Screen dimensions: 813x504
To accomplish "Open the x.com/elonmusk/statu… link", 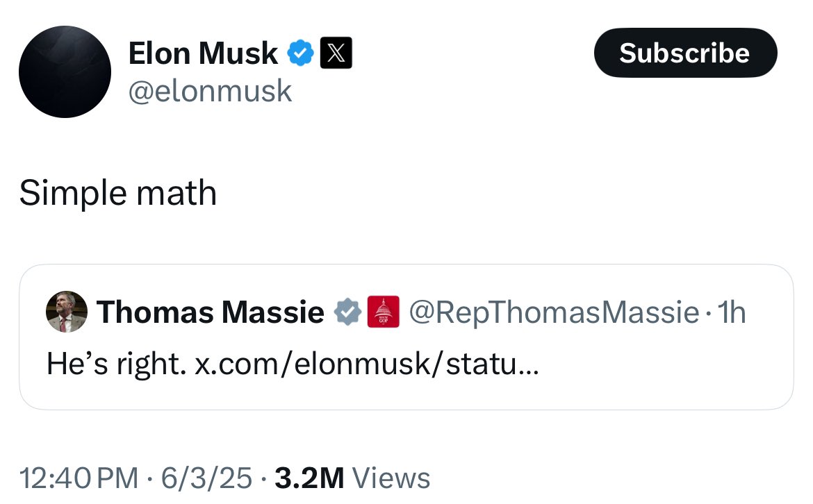I will pyautogui.click(x=366, y=362).
